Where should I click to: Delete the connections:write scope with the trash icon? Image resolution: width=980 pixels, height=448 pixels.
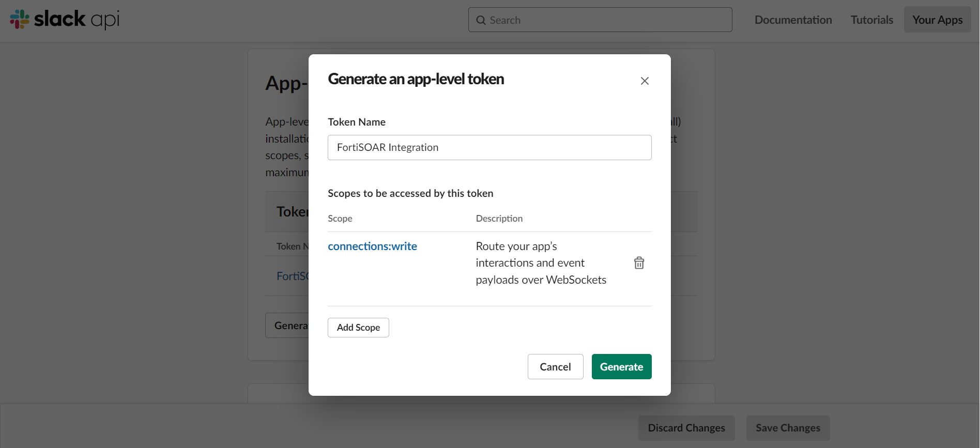tap(639, 263)
